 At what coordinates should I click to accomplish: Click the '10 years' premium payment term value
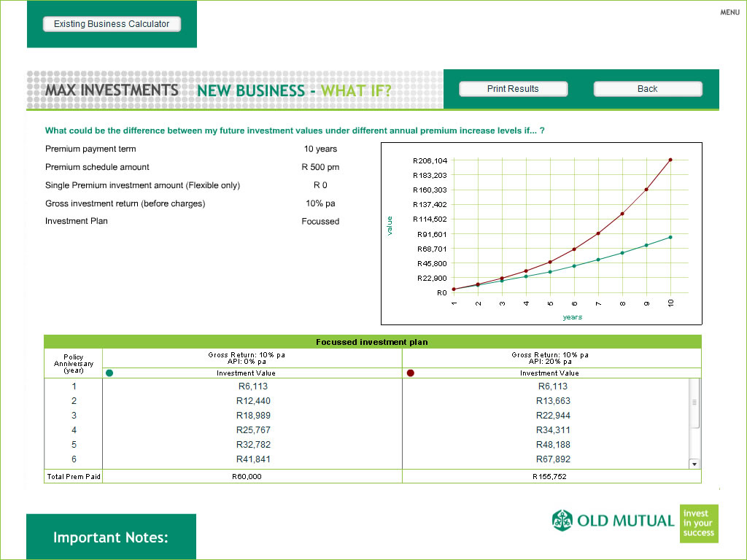320,149
